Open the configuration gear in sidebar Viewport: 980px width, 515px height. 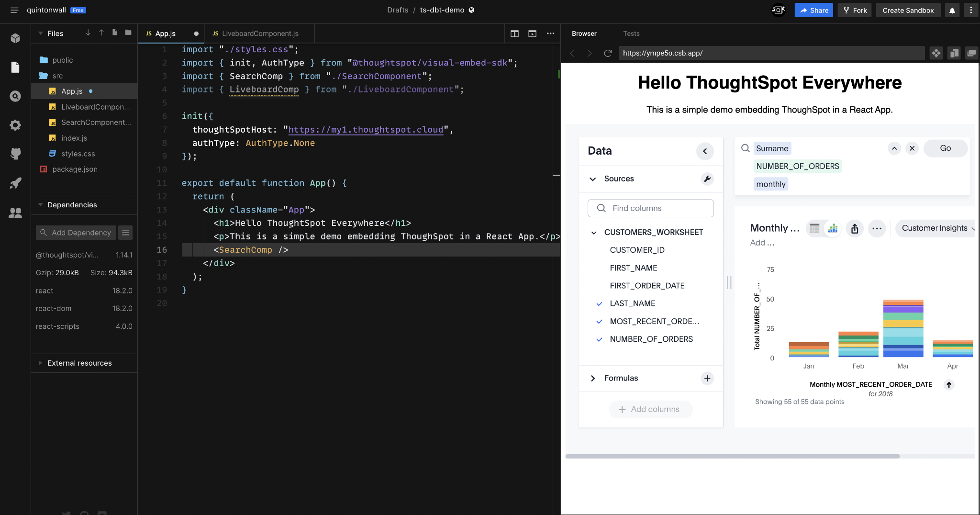tap(15, 125)
